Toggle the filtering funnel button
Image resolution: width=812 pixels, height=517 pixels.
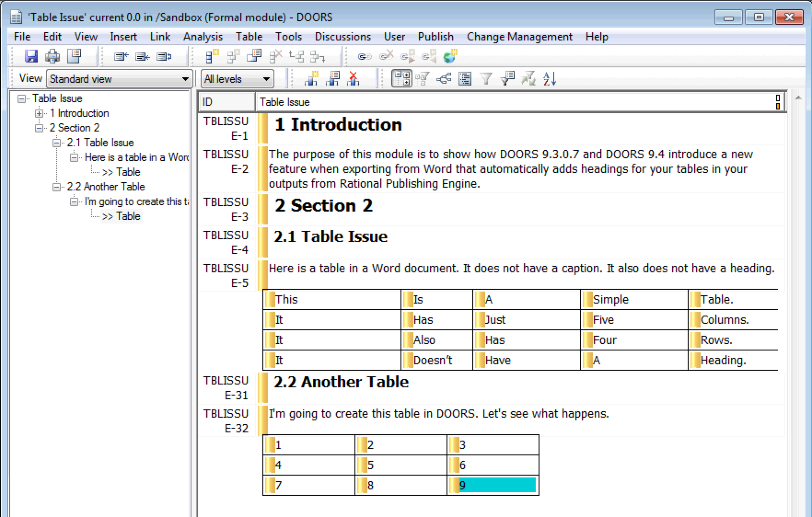click(486, 79)
